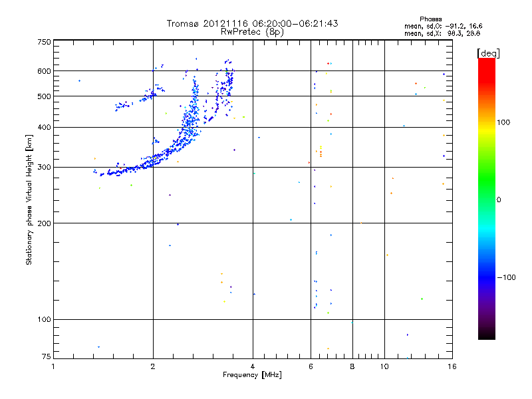The height and width of the screenshot is (399, 532).
Task: Click the y-axis label 'Stationary phase Virtual Height [km]'
Action: click(29, 199)
